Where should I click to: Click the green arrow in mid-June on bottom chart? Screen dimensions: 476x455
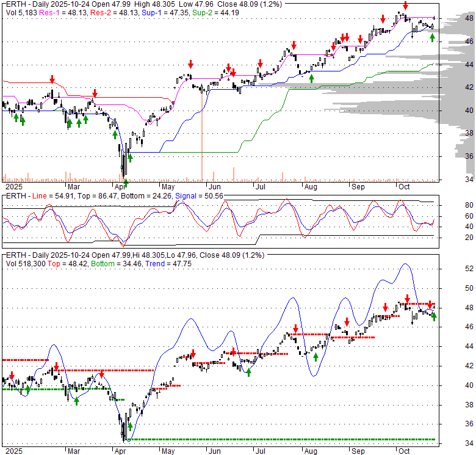click(x=249, y=373)
